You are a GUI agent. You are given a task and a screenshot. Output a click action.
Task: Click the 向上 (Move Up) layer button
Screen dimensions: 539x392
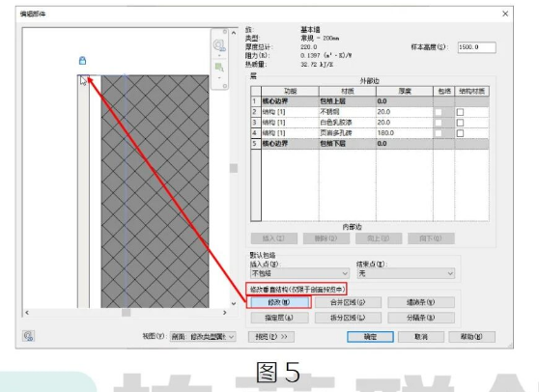[x=379, y=238]
